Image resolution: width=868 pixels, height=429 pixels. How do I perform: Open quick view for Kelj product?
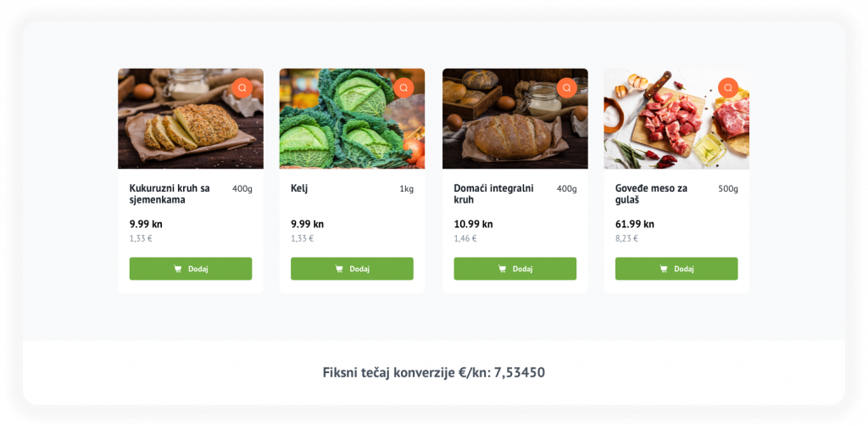pyautogui.click(x=403, y=87)
